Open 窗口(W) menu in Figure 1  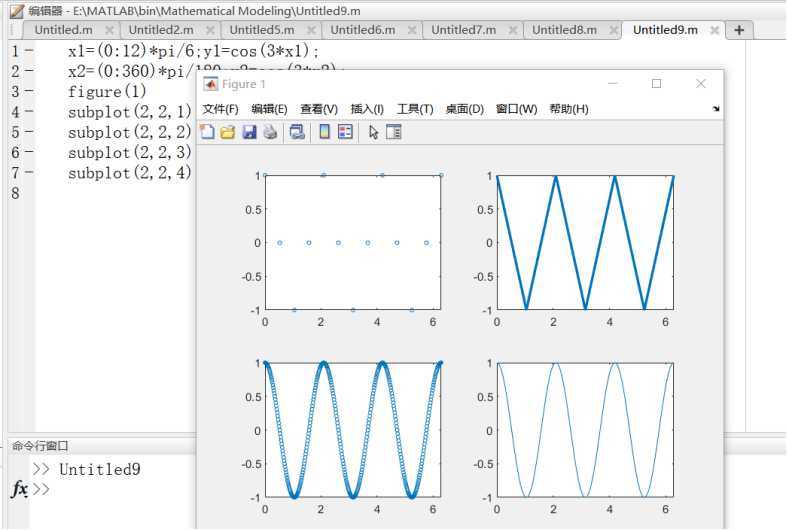pos(516,109)
